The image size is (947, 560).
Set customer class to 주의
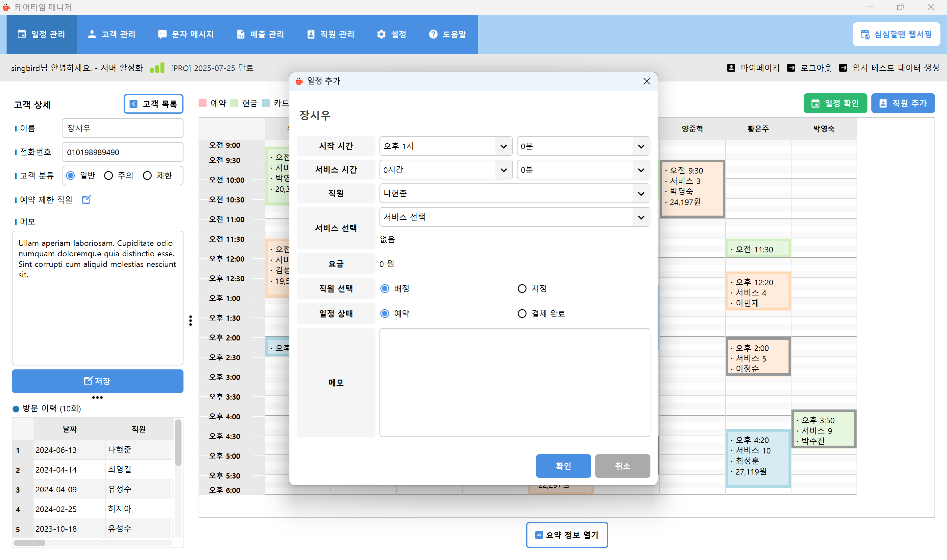pyautogui.click(x=108, y=175)
